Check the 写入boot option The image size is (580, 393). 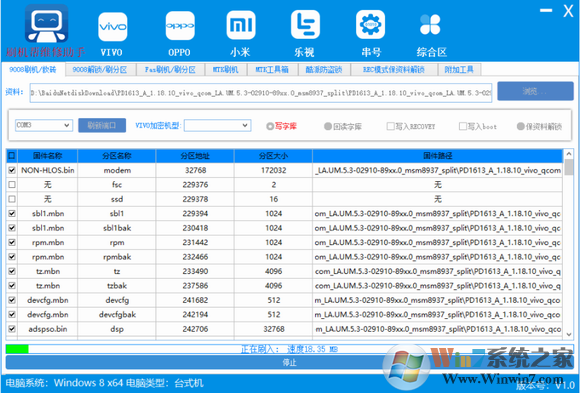[x=463, y=127]
